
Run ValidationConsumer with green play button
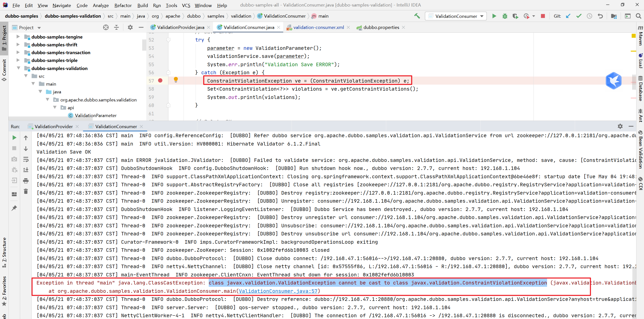tap(494, 16)
